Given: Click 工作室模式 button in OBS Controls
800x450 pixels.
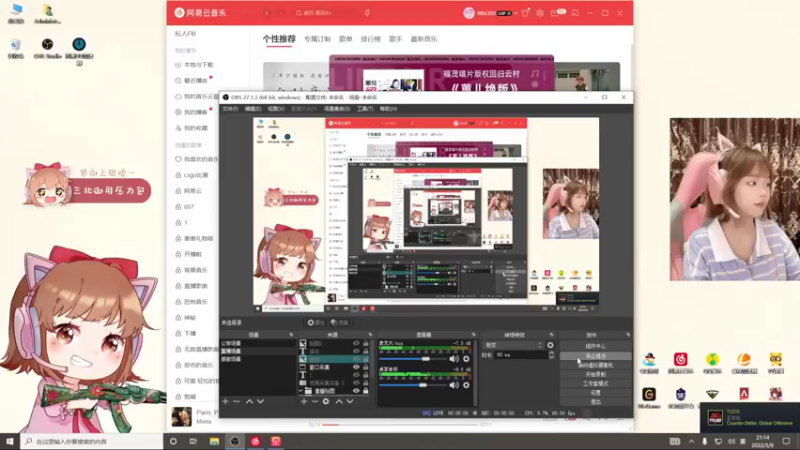Looking at the screenshot, I should click(x=595, y=383).
